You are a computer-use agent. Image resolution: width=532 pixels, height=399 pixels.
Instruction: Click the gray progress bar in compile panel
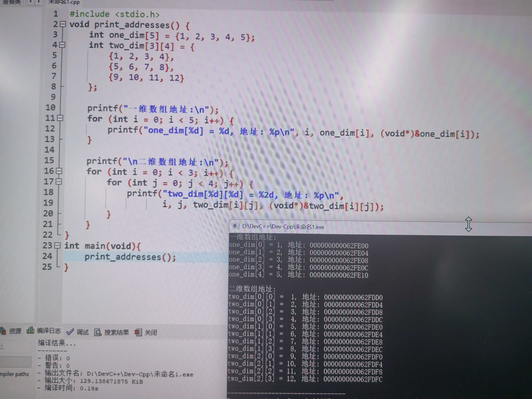point(16,361)
